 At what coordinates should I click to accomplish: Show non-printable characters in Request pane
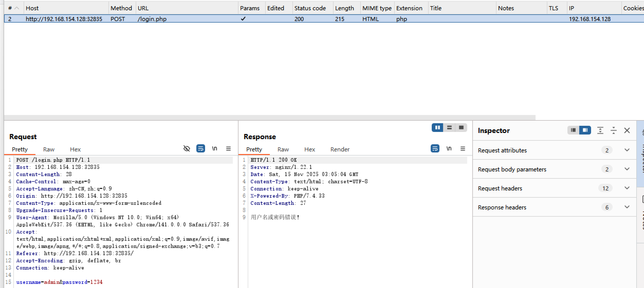click(215, 149)
